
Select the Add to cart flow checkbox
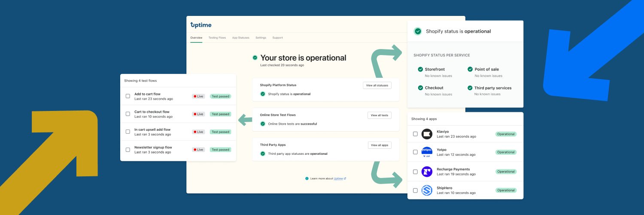[128, 96]
